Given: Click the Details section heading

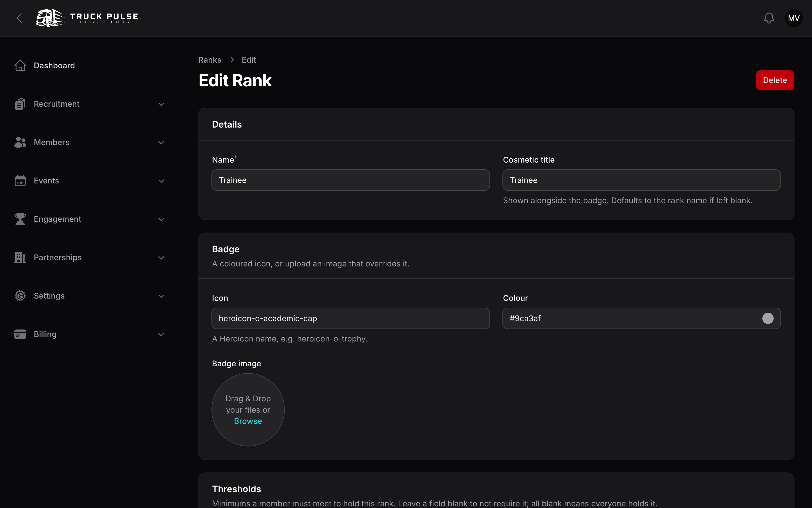Looking at the screenshot, I should [227, 124].
